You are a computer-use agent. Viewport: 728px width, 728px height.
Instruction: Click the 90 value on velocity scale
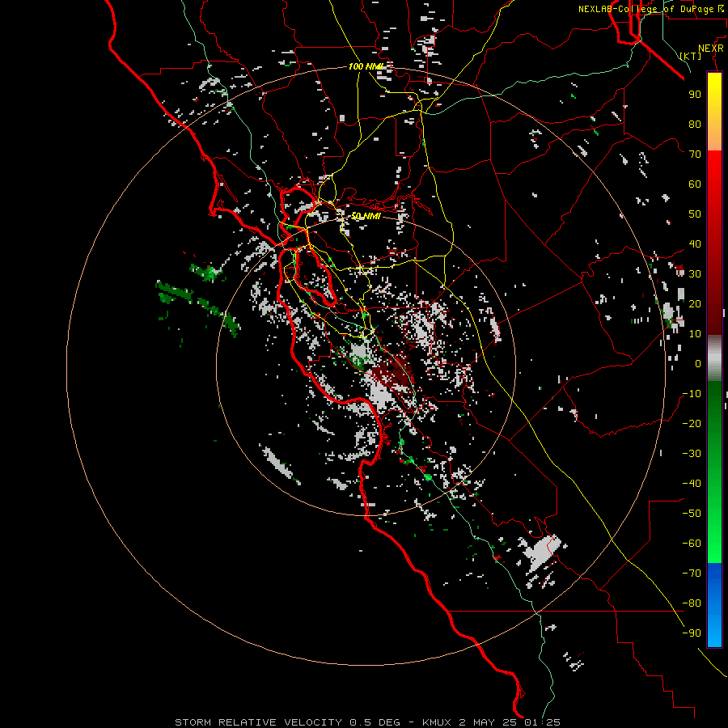tap(695, 95)
